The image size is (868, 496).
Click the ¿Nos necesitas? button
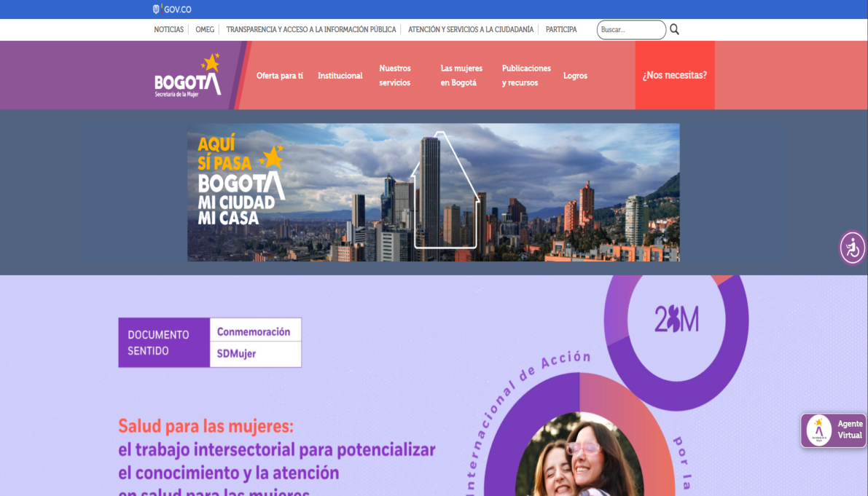[675, 75]
